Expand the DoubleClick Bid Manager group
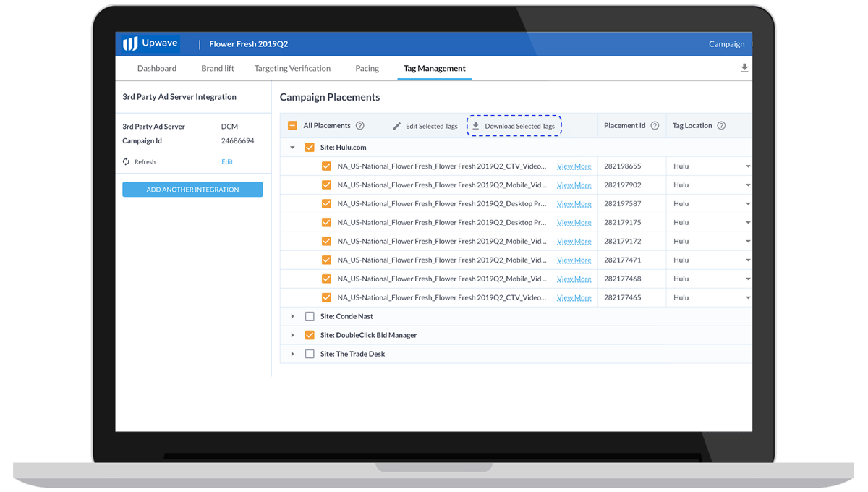This screenshot has height=492, width=868. click(x=292, y=335)
